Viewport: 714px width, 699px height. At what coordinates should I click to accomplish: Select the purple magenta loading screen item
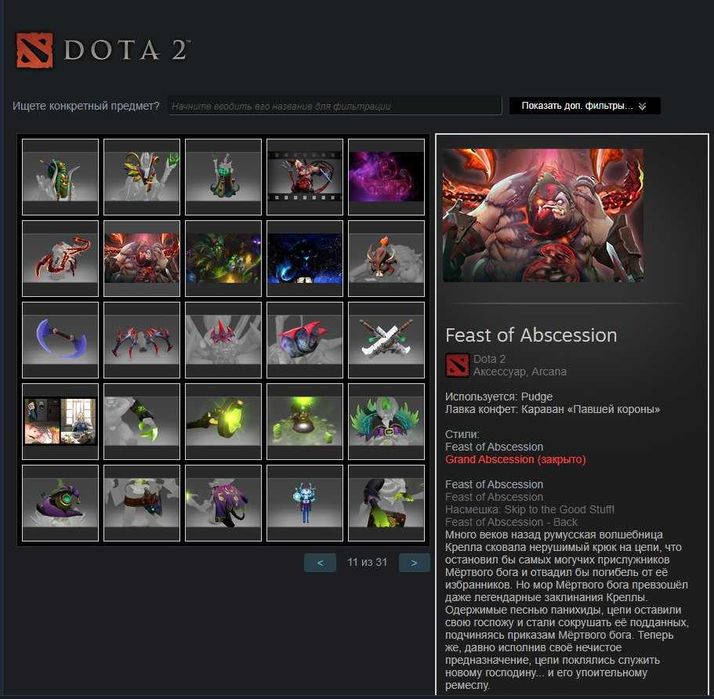(386, 177)
